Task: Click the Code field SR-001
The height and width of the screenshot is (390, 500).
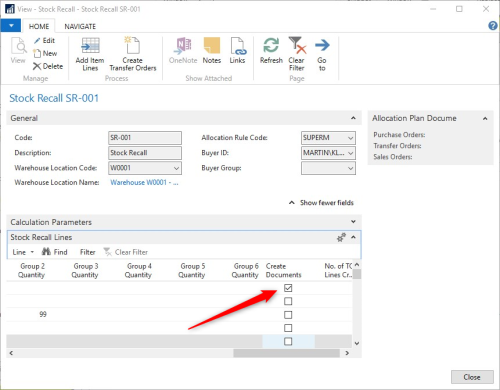Action: [x=145, y=138]
